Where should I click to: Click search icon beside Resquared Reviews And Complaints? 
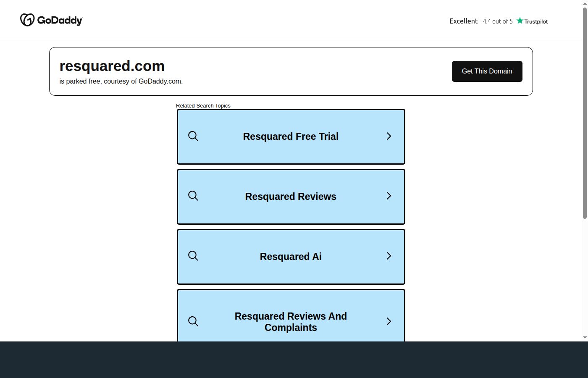pos(193,321)
